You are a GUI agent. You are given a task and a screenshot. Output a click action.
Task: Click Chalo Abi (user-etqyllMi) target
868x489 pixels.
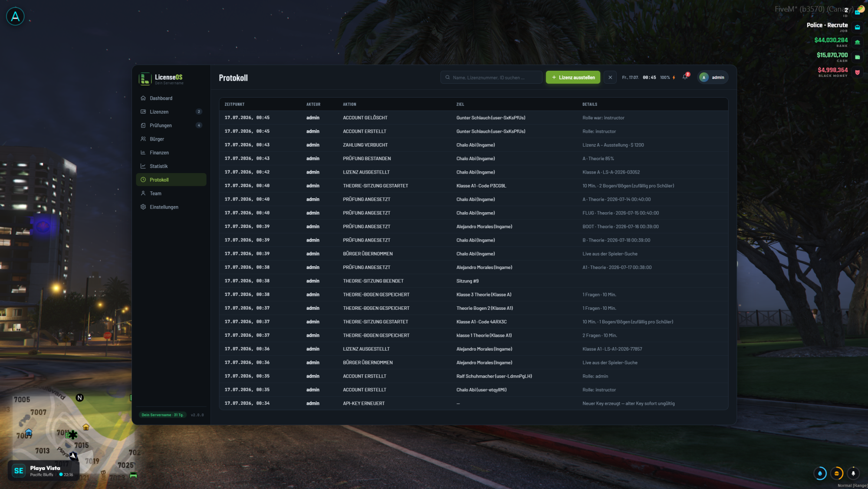pyautogui.click(x=481, y=390)
